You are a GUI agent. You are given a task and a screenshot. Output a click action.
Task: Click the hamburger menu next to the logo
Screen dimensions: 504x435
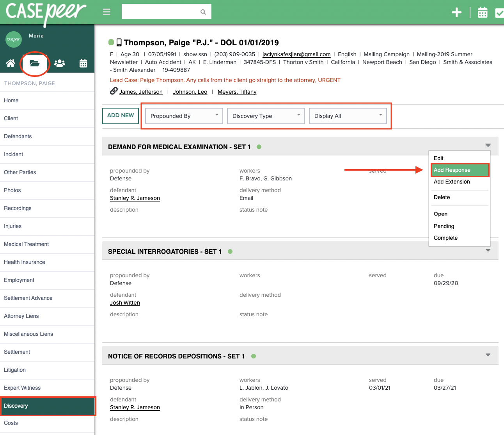pyautogui.click(x=106, y=11)
